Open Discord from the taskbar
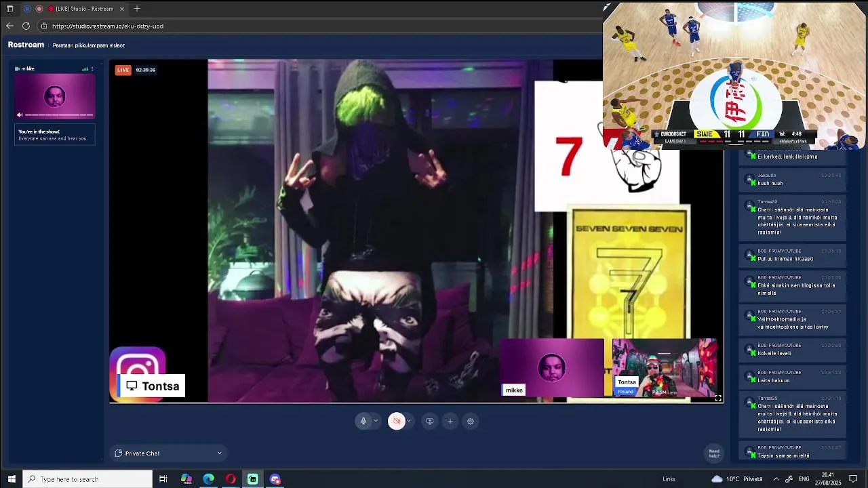 [275, 479]
